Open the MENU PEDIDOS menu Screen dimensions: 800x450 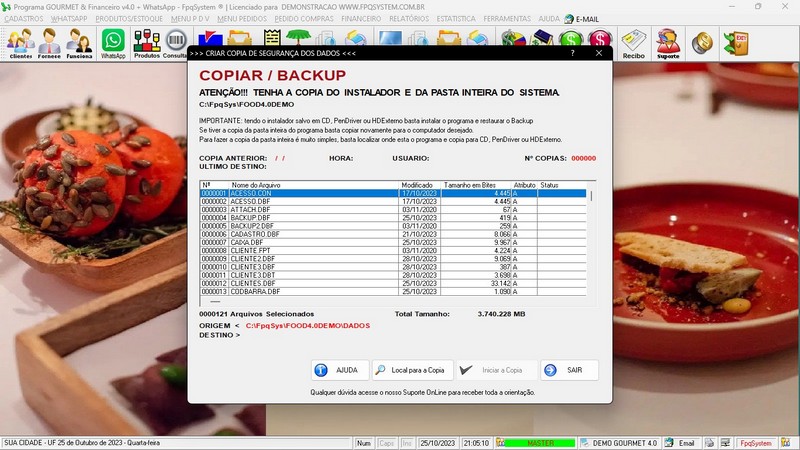(x=242, y=19)
